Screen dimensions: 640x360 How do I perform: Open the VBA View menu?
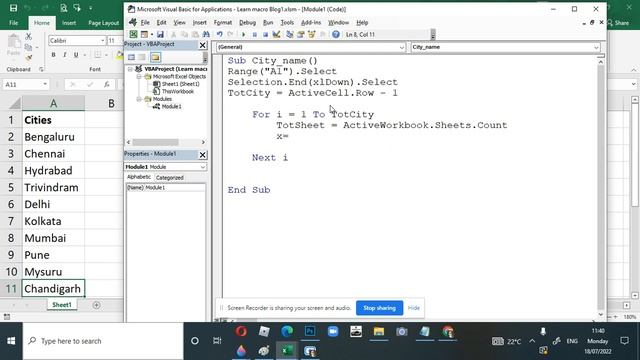179,22
